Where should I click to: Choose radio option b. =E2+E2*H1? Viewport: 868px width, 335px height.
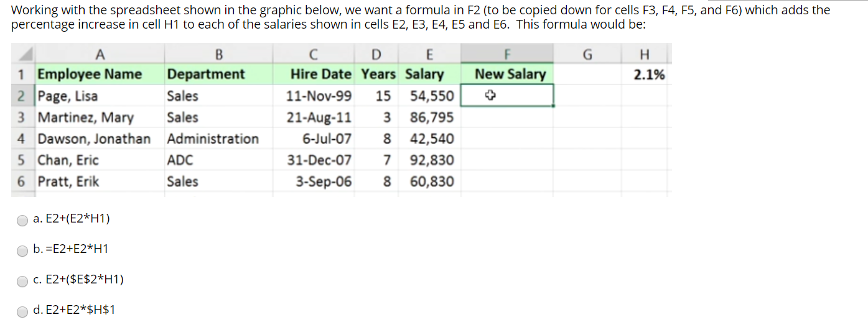click(23, 250)
